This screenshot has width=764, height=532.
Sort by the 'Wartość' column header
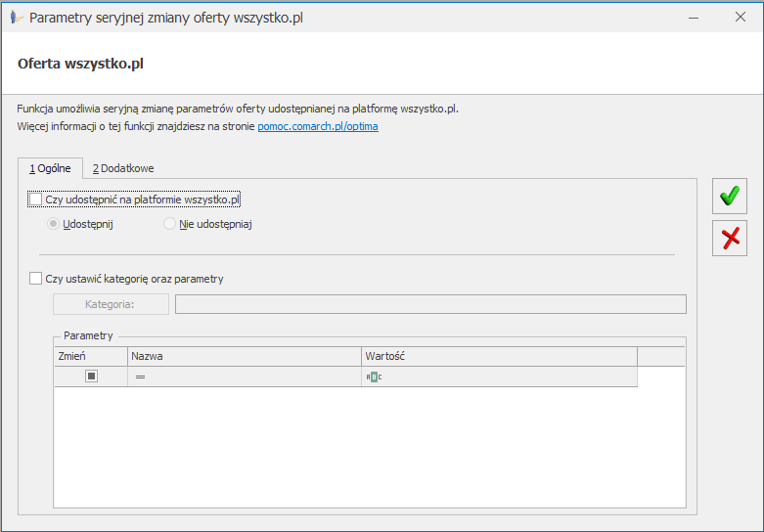pos(500,356)
